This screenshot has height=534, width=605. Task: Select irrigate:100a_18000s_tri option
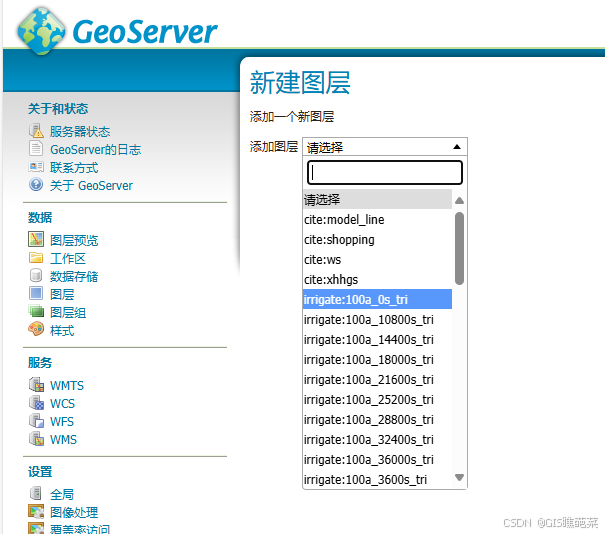tap(377, 360)
